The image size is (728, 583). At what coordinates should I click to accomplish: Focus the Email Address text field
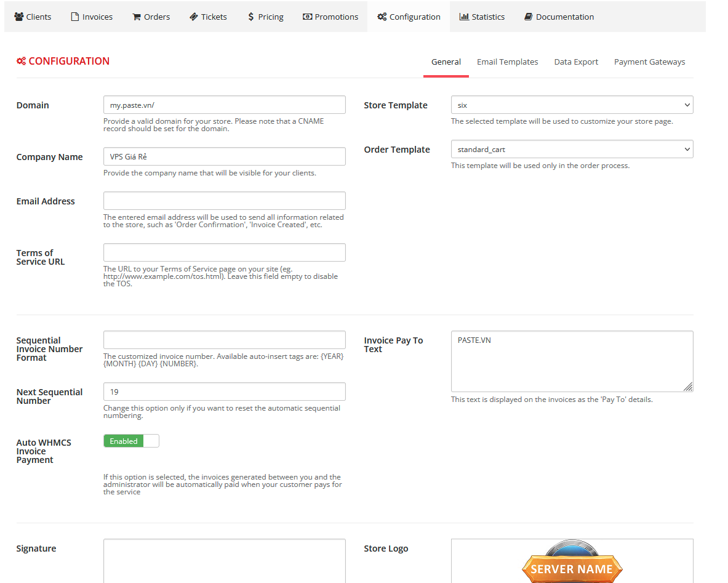tap(224, 201)
